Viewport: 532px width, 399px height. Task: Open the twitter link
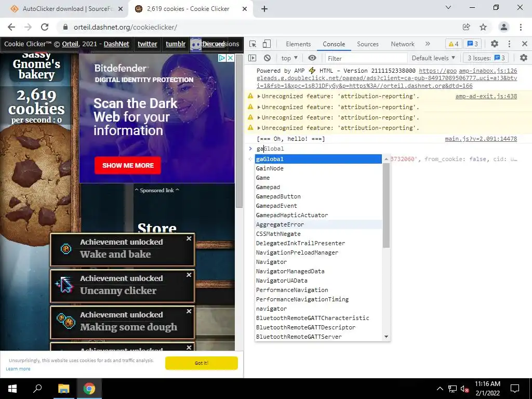pos(147,44)
